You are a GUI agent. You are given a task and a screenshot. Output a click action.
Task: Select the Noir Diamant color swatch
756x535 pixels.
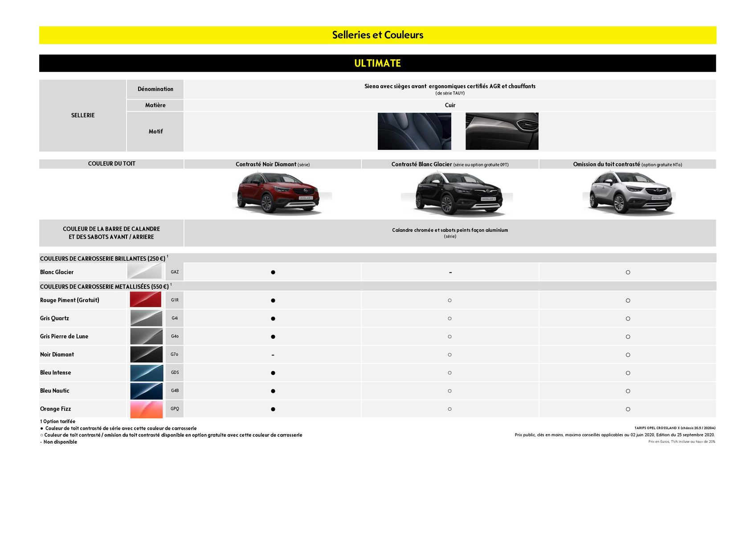pos(147,354)
